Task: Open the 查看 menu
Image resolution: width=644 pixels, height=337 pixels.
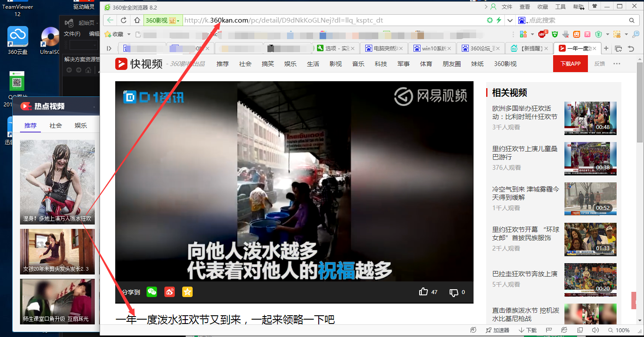Action: coord(525,7)
